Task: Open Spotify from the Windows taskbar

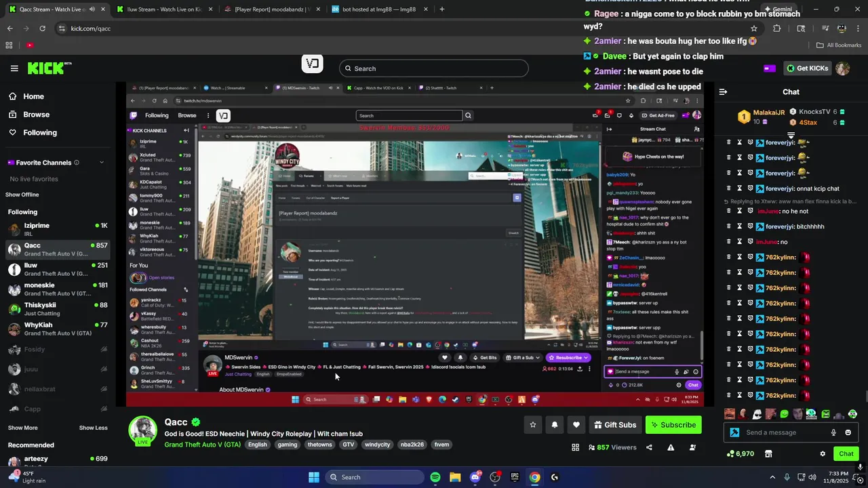Action: click(435, 477)
